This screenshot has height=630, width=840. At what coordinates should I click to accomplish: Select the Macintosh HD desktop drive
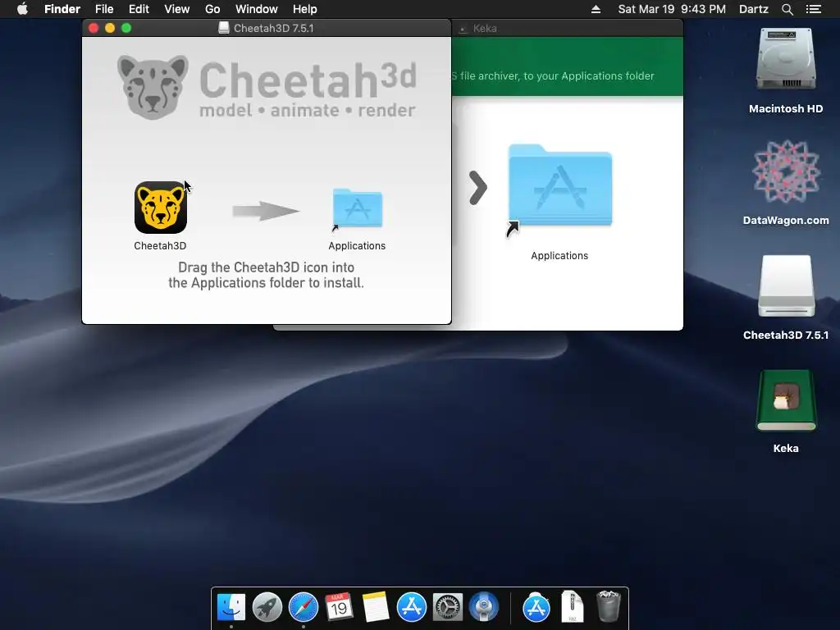[786, 60]
